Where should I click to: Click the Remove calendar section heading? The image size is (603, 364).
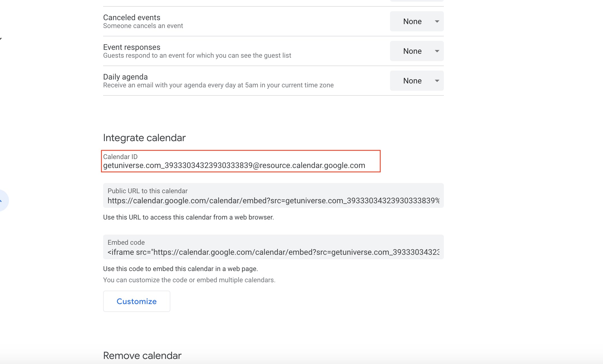tap(142, 356)
